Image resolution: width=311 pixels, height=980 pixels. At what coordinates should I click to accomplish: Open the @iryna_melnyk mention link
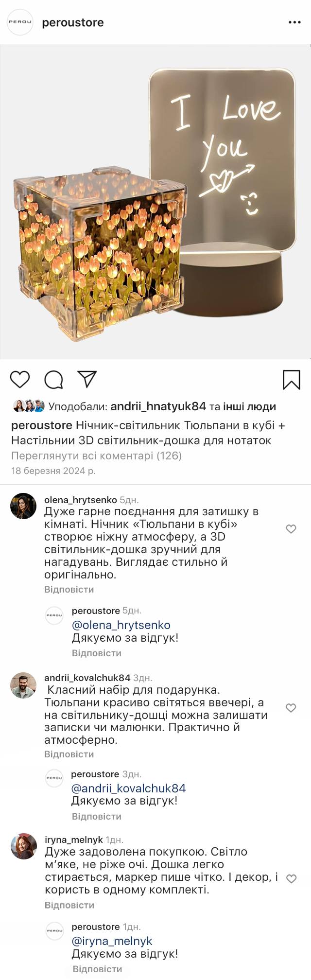[112, 941]
